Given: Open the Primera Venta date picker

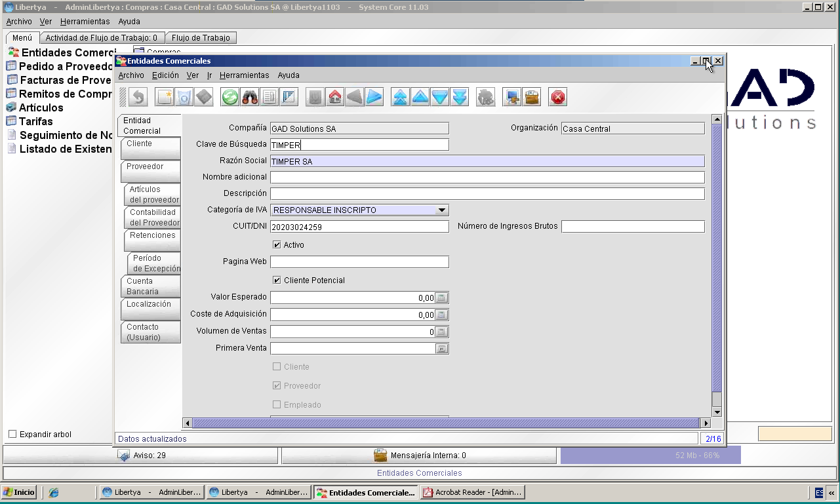Looking at the screenshot, I should pyautogui.click(x=442, y=349).
